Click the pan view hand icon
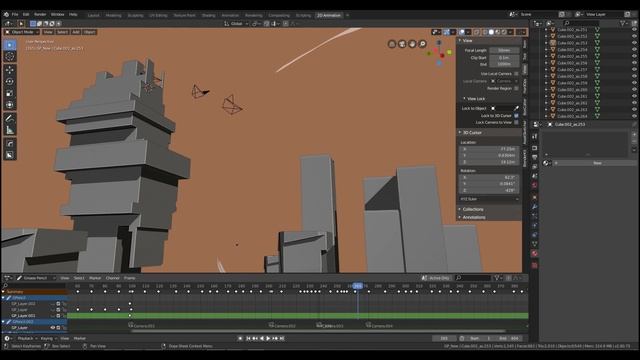The height and width of the screenshot is (360, 640). click(x=413, y=44)
